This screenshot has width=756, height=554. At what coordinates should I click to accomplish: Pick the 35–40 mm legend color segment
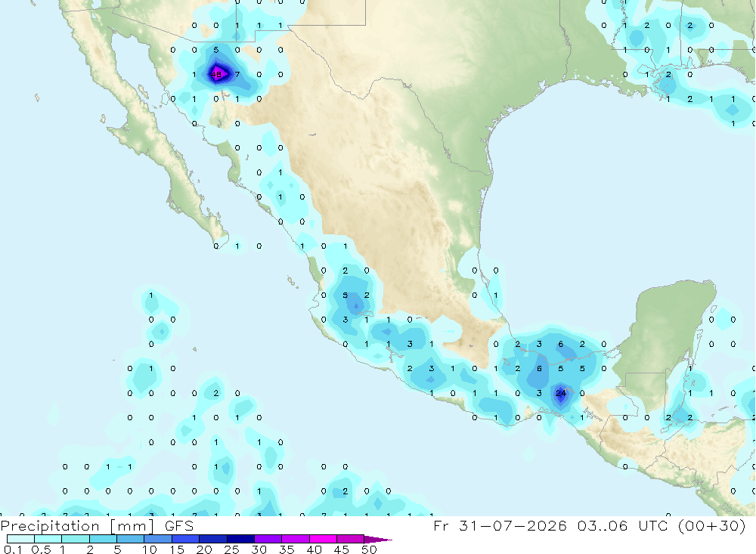pos(296,539)
